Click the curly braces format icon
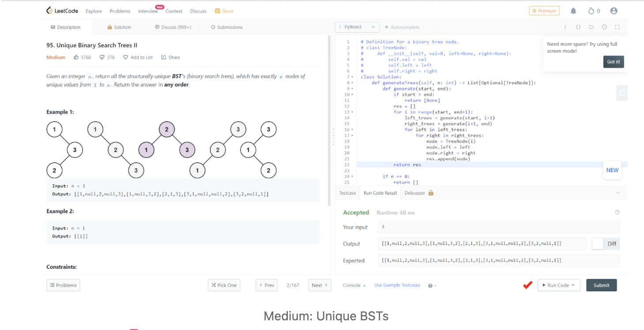The width and height of the screenshot is (644, 330). (578, 27)
